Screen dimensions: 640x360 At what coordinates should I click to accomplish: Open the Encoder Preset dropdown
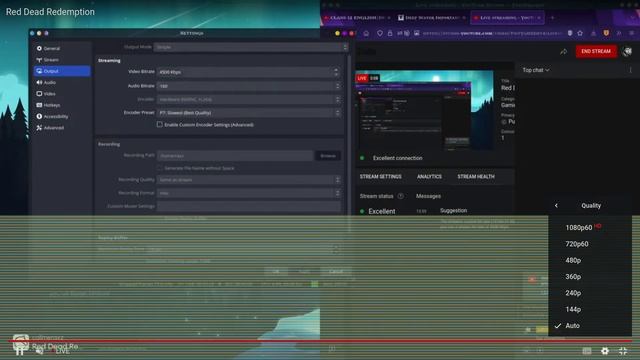click(249, 113)
